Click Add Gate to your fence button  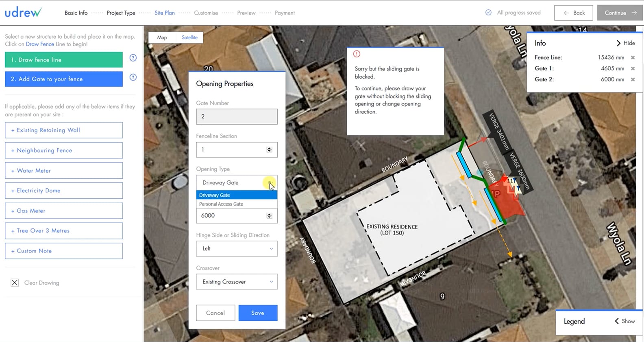click(x=64, y=79)
